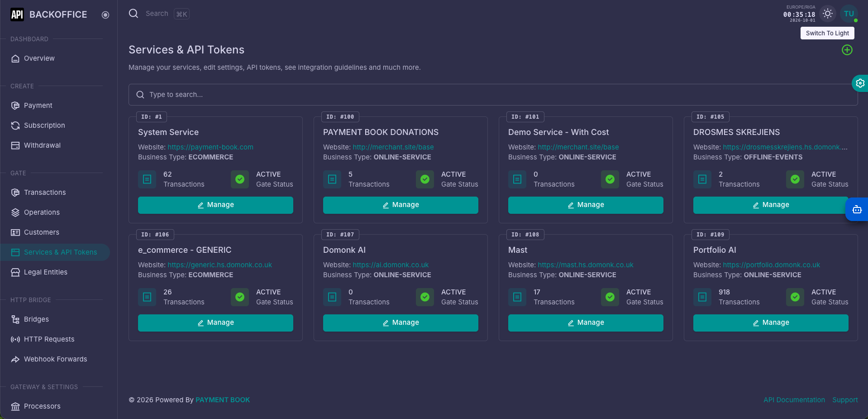868x419 pixels.
Task: Click the Europe/Riga clock display
Action: [799, 14]
